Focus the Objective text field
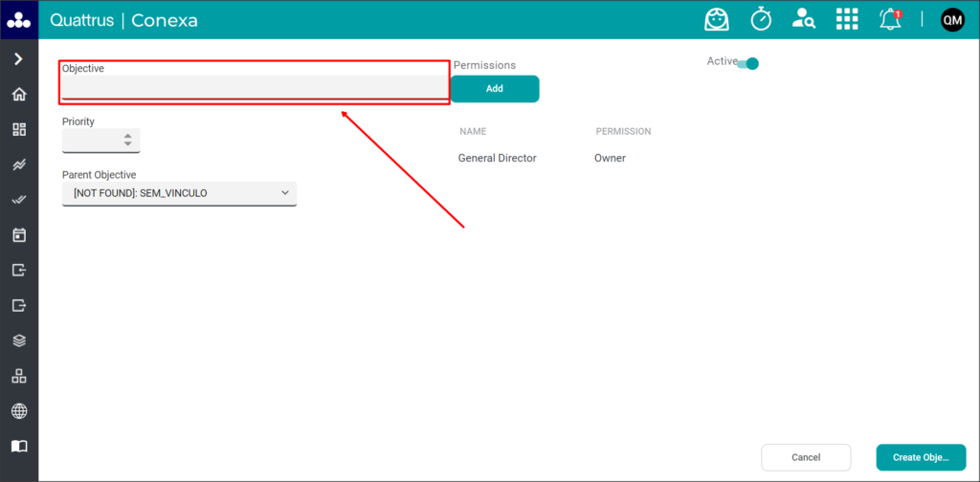The image size is (980, 482). pos(255,87)
